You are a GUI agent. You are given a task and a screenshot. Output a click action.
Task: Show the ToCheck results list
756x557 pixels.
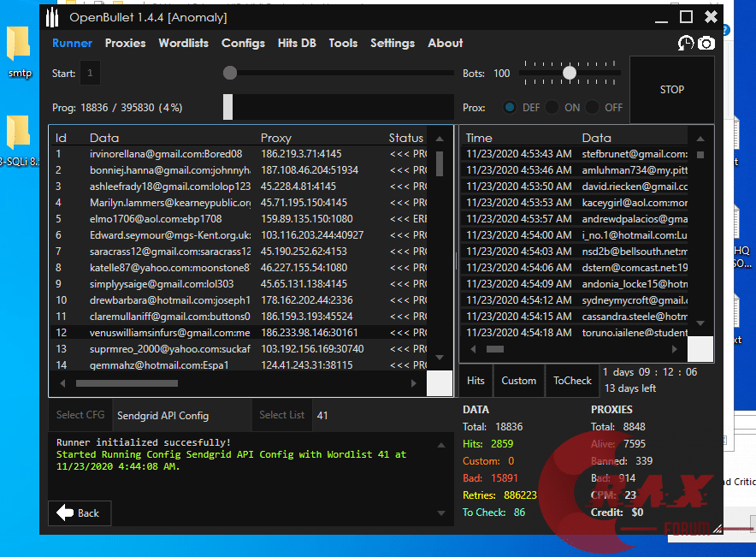[x=572, y=381]
